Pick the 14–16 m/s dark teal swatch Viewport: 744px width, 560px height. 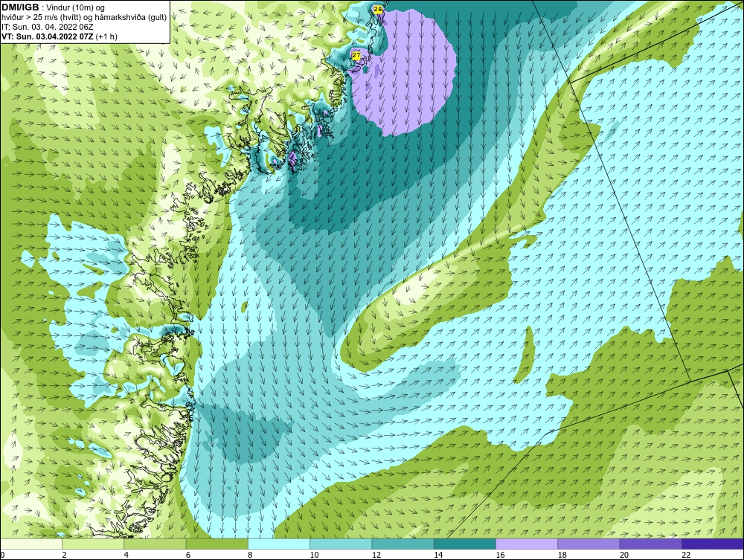465,544
